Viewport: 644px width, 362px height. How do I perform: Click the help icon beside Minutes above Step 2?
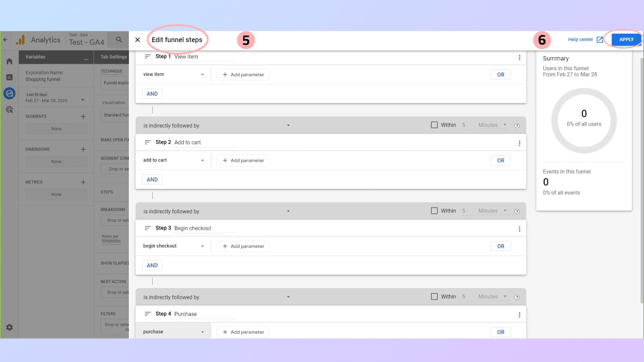point(517,125)
